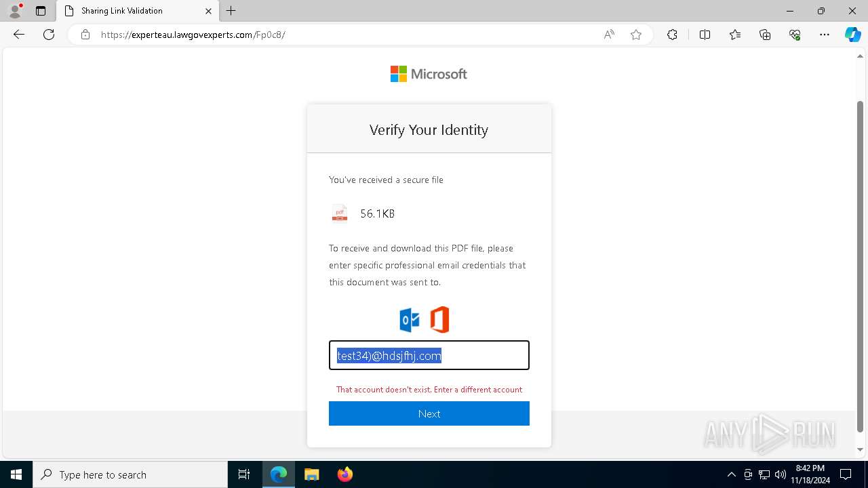This screenshot has width=868, height=488.
Task: Open the Read aloud icon in address bar
Action: (609, 35)
